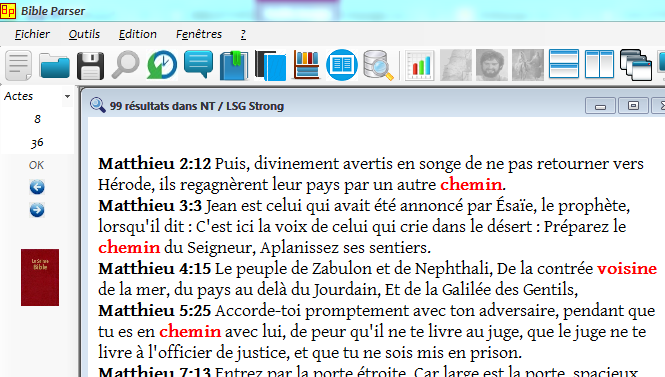Image resolution: width=665 pixels, height=377 pixels.
Task: Click the black and blue books icon
Action: pyautogui.click(x=270, y=65)
